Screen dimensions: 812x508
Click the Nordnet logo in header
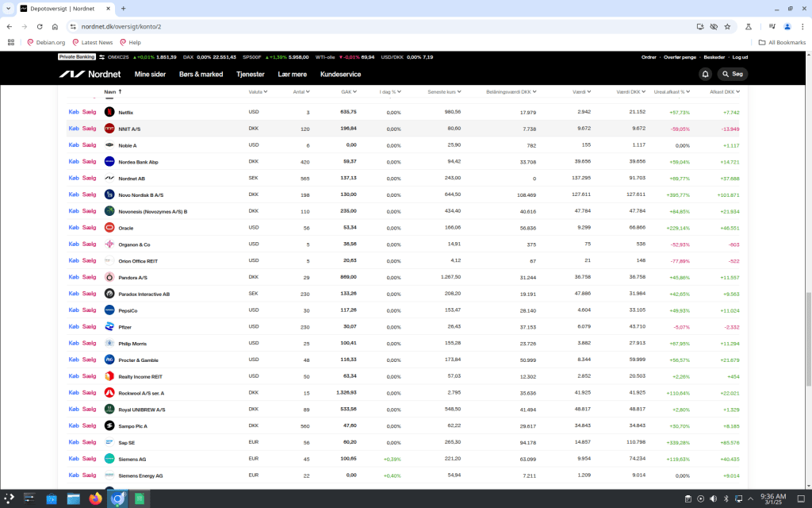(x=90, y=74)
